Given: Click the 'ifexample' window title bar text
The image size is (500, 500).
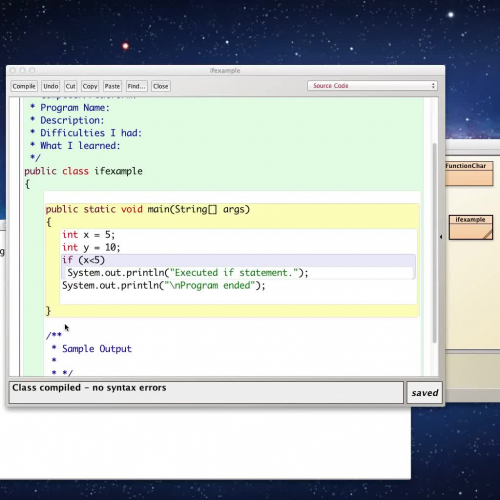Looking at the screenshot, I should [x=225, y=70].
